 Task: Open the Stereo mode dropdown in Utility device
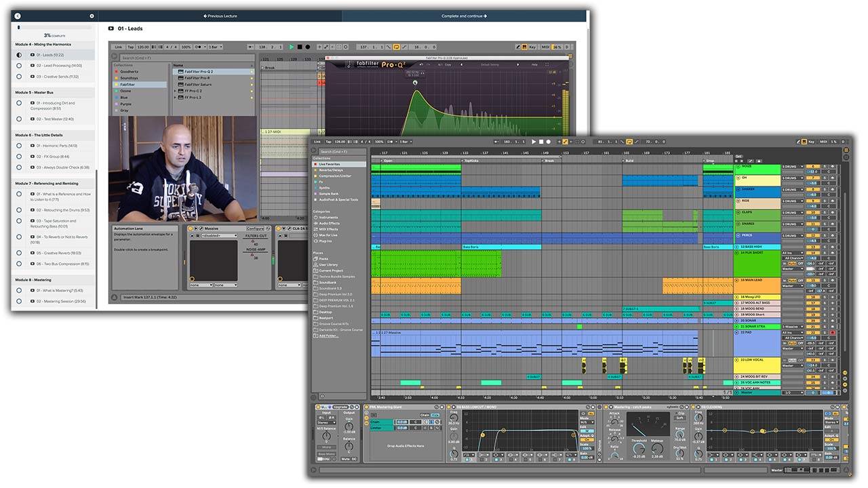(x=326, y=422)
